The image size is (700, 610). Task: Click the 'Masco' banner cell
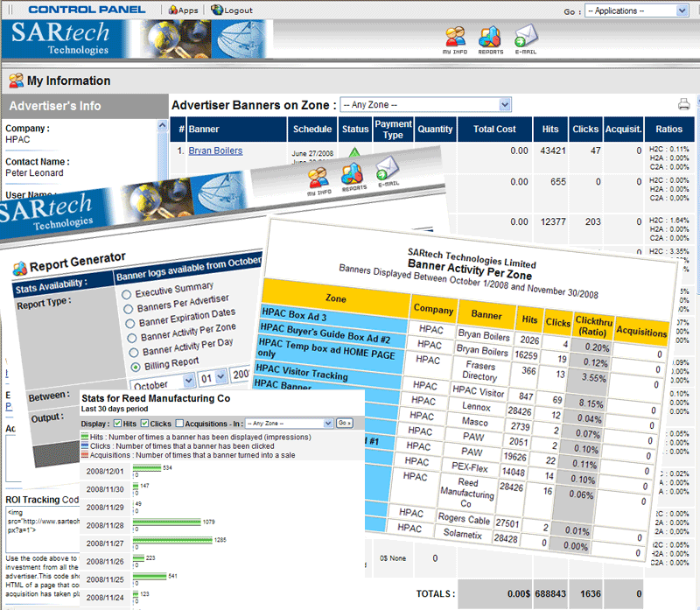(x=474, y=422)
